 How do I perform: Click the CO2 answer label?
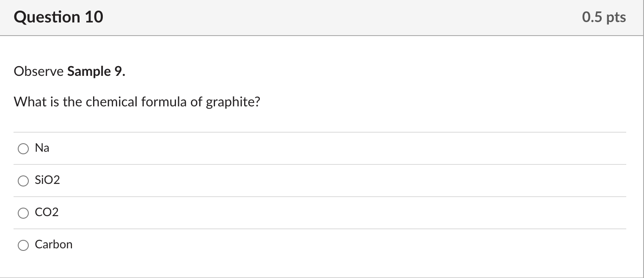click(47, 212)
